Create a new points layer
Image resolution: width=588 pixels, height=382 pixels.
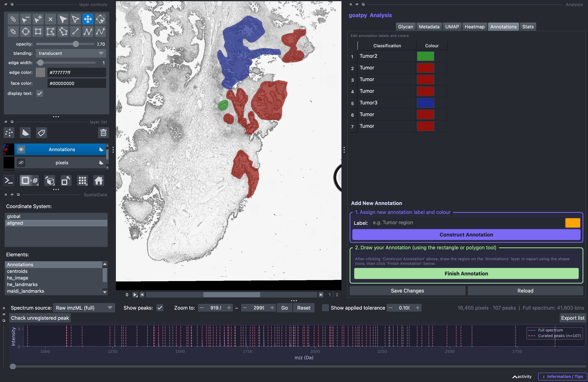point(9,133)
